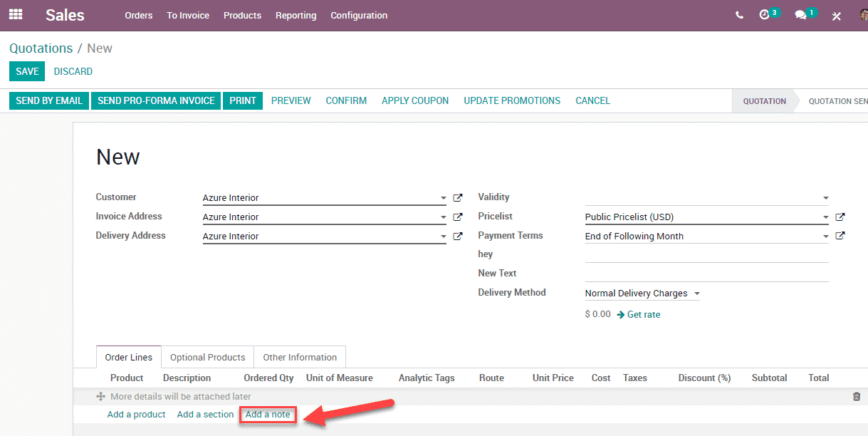Expand the Pricelist dropdown arrow
Image resolution: width=868 pixels, height=436 pixels.
pos(825,217)
